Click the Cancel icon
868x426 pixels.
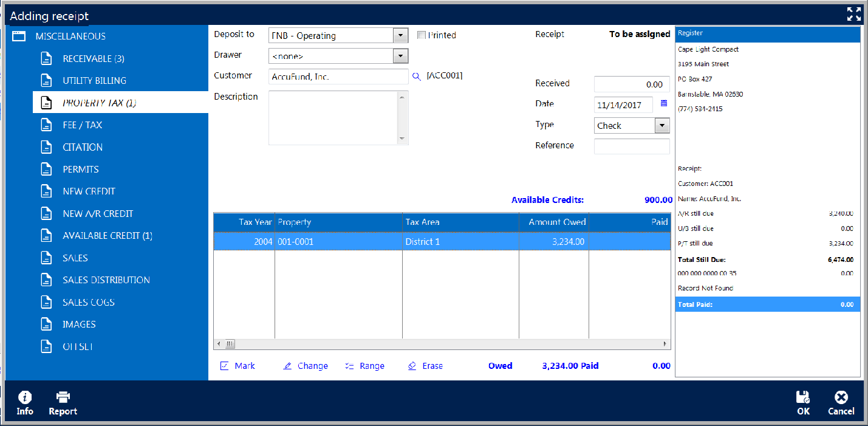841,398
